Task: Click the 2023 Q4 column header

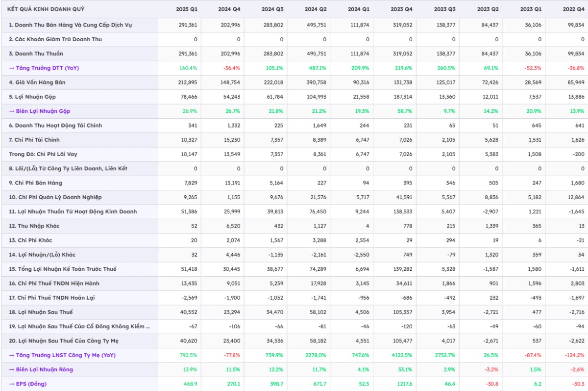Action: 402,9
